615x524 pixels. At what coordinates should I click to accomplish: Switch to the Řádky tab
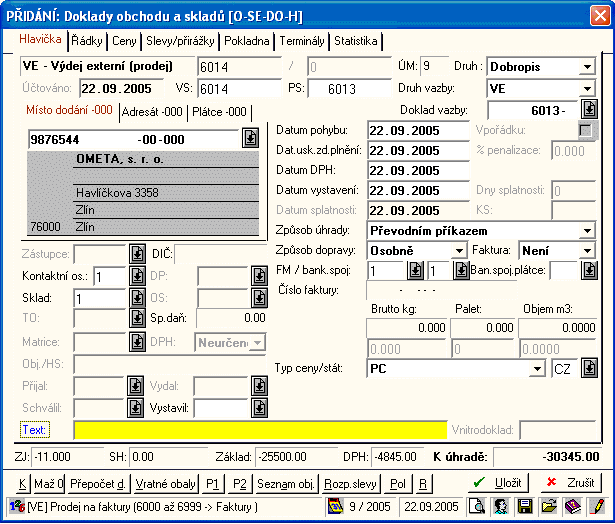(x=87, y=41)
